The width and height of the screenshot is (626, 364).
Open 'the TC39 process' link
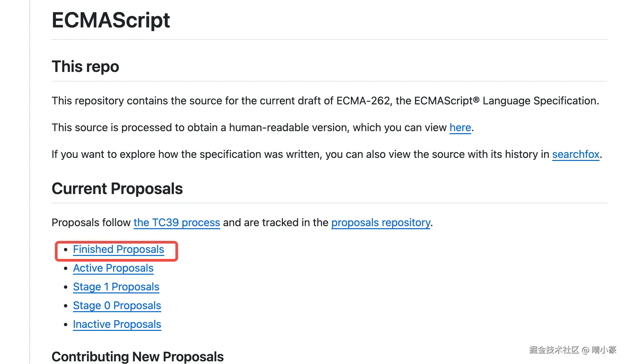click(177, 222)
